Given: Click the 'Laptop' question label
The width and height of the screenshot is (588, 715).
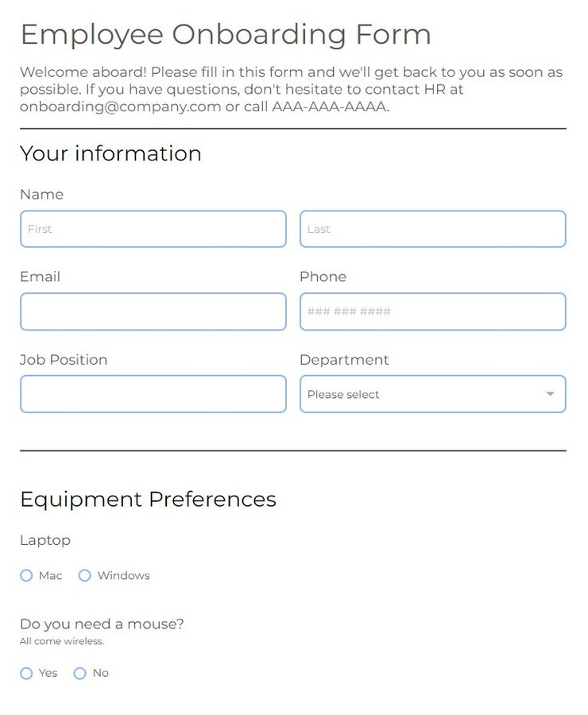Looking at the screenshot, I should coord(44,540).
